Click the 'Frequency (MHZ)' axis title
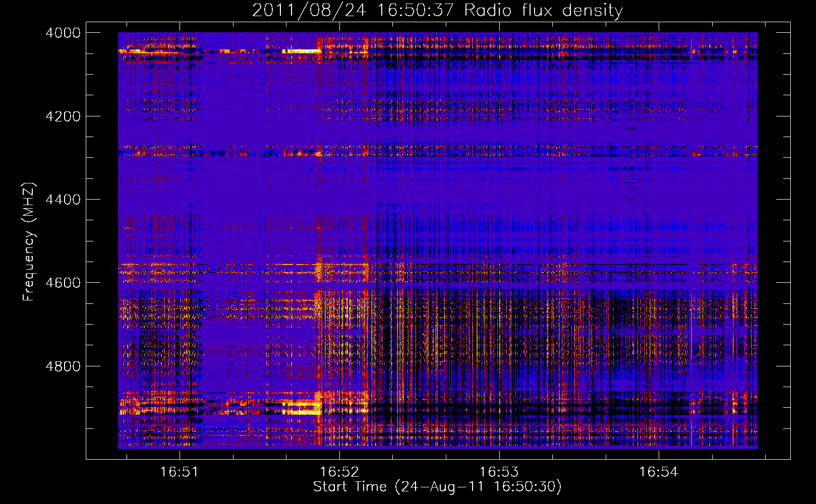Image resolution: width=816 pixels, height=504 pixels. tap(29, 242)
